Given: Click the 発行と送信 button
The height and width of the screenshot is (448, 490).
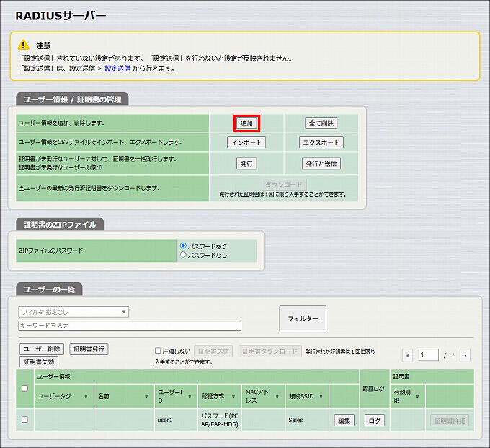Looking at the screenshot, I should (x=321, y=163).
